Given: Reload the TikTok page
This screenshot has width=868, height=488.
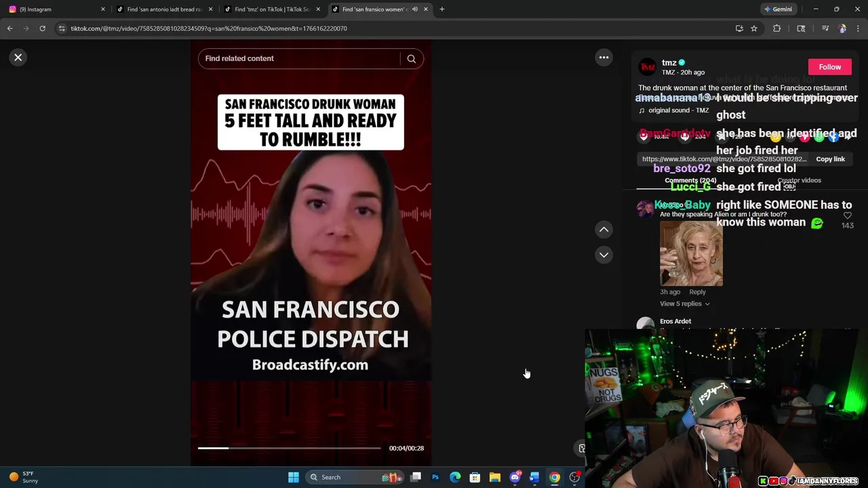Looking at the screenshot, I should point(42,28).
